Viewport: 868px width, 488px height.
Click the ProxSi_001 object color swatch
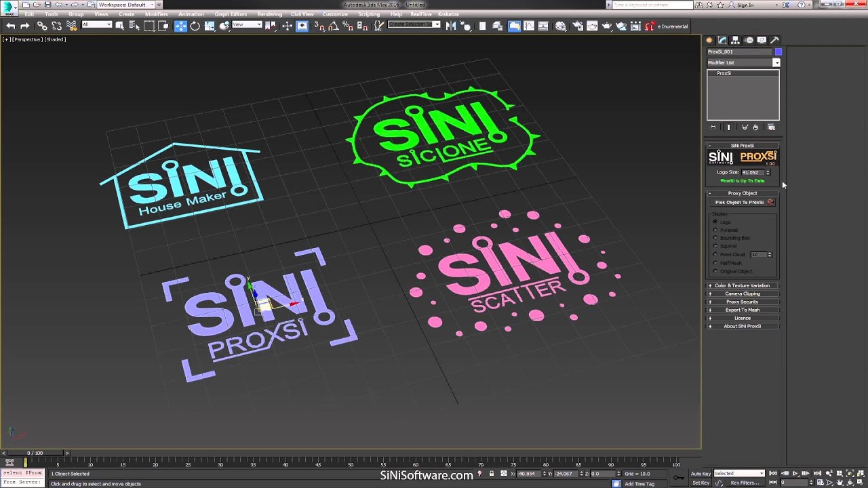[778, 52]
